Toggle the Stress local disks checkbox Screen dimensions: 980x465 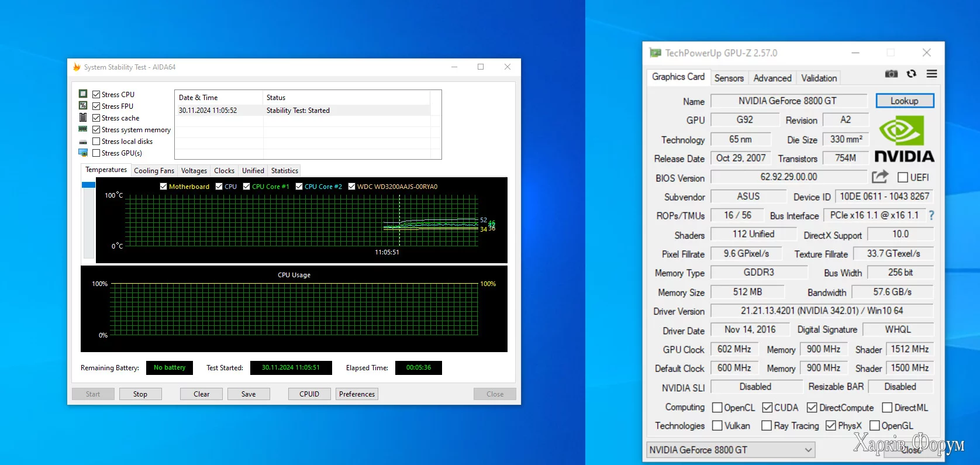pyautogui.click(x=96, y=142)
